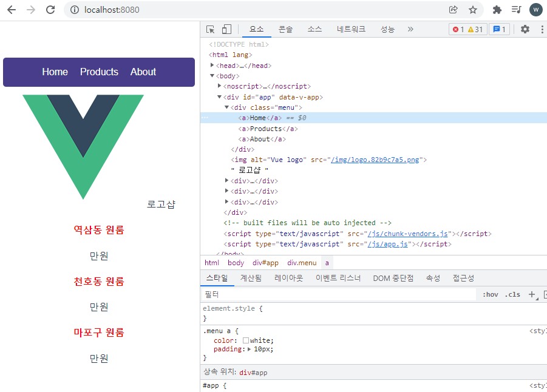Viewport: 547px width, 392px height.
Task: Expand the third collapsed div node
Action: tap(227, 201)
